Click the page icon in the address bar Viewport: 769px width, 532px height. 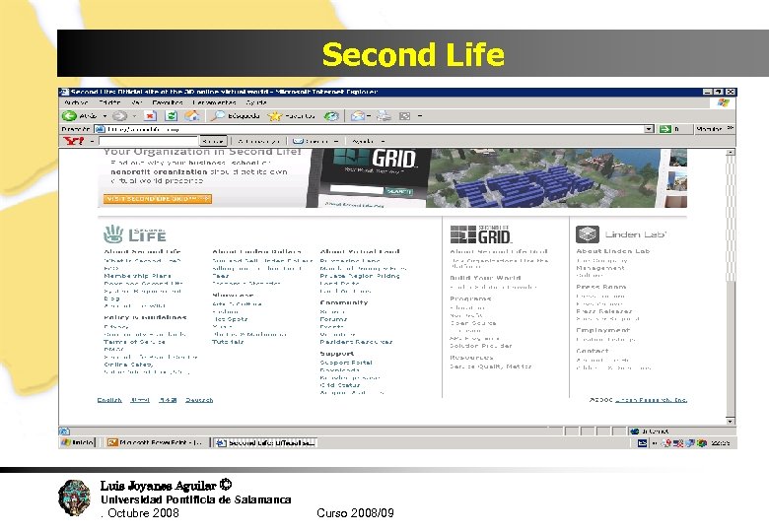click(100, 129)
